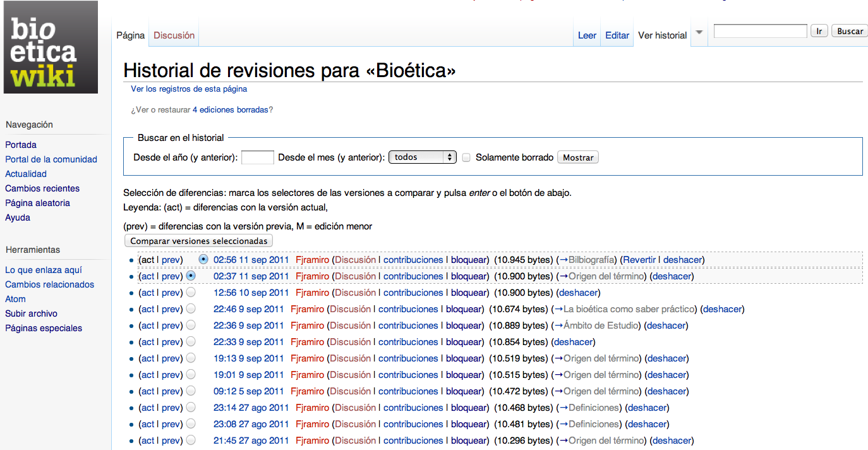This screenshot has height=450, width=868.
Task: Open Subir archivo in Herramientas
Action: [x=31, y=313]
